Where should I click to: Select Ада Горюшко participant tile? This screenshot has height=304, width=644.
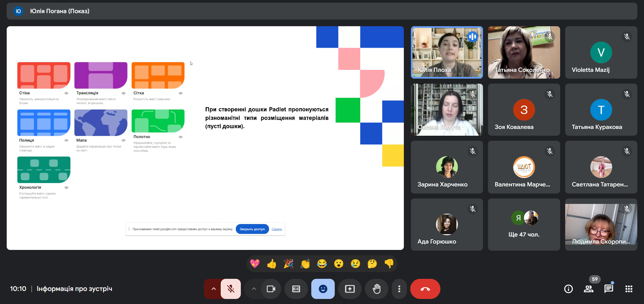coord(447,224)
